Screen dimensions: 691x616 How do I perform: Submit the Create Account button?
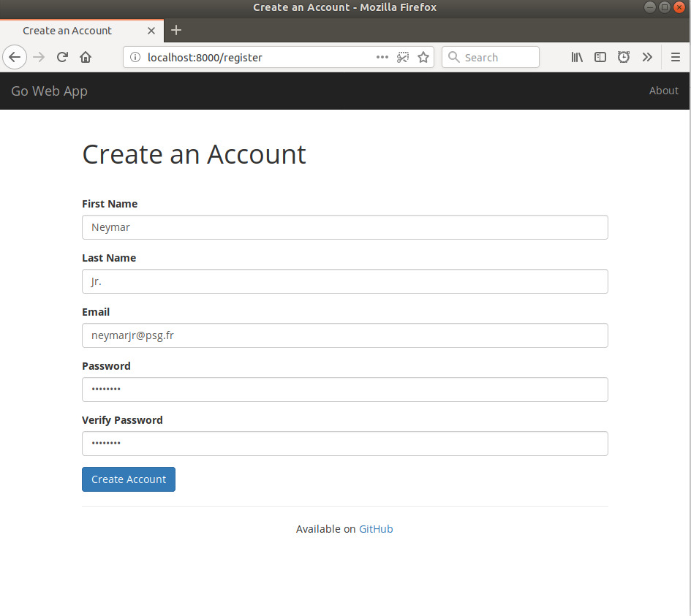pyautogui.click(x=129, y=479)
